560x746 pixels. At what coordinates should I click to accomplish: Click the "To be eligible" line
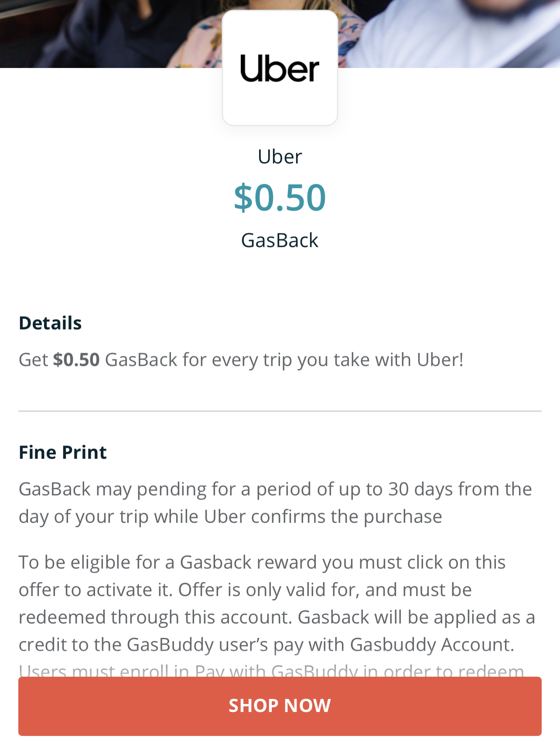(x=262, y=562)
